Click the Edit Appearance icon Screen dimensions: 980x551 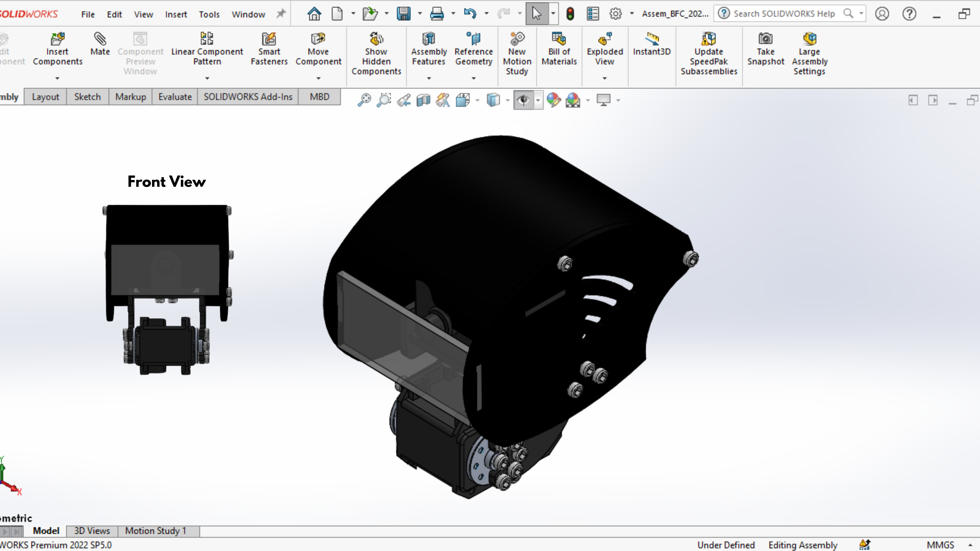tap(554, 100)
